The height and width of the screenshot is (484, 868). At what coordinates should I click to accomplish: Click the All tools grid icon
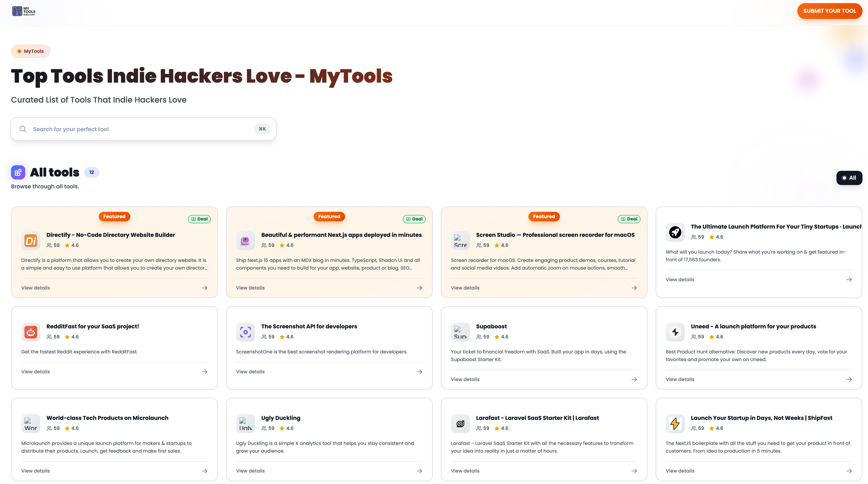[18, 172]
